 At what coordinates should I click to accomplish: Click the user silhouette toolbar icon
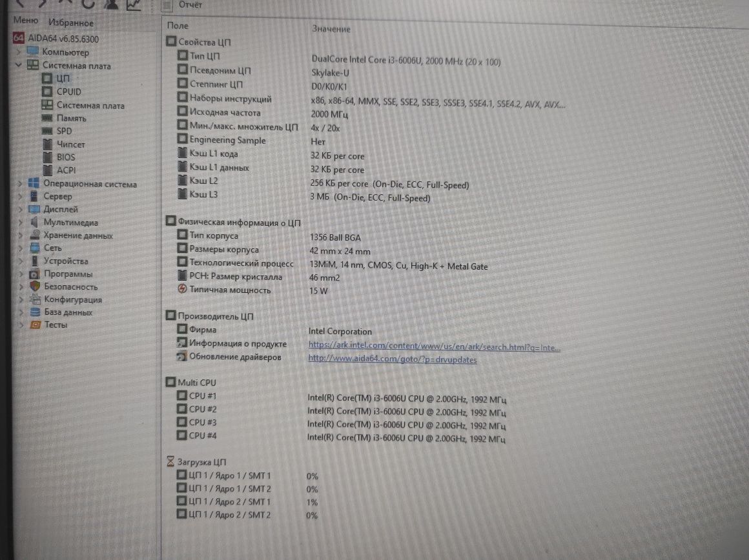pos(111,4)
